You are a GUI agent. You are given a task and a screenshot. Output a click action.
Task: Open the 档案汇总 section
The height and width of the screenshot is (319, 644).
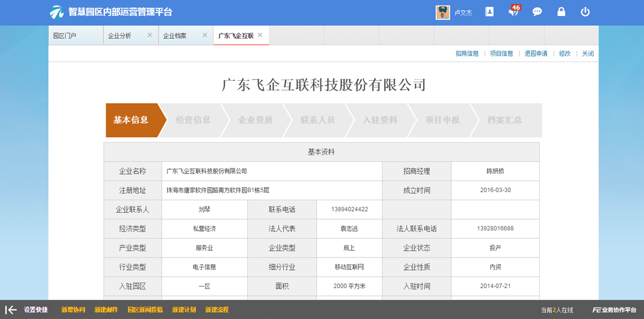tap(503, 120)
